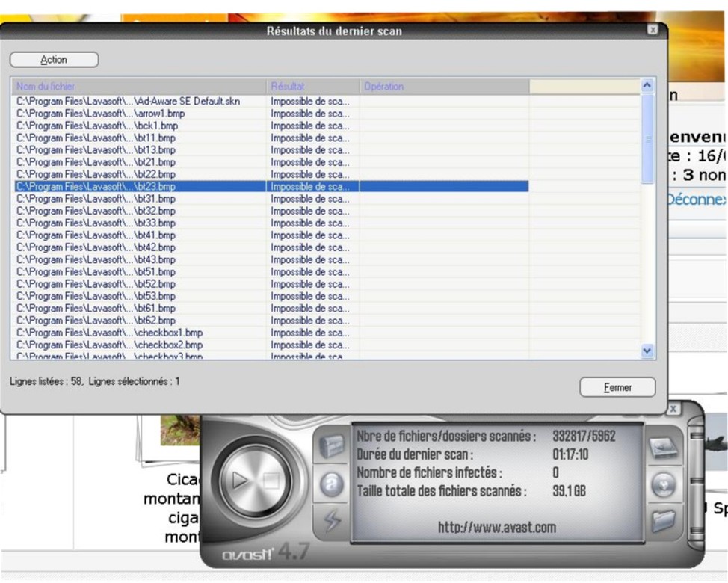Select the row bt42.bmp

(x=271, y=247)
